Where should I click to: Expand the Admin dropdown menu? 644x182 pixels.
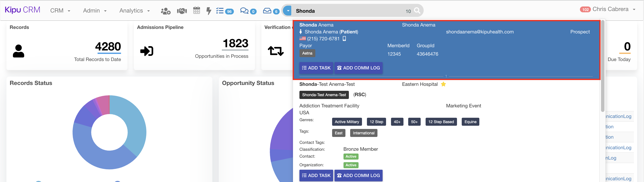95,11
